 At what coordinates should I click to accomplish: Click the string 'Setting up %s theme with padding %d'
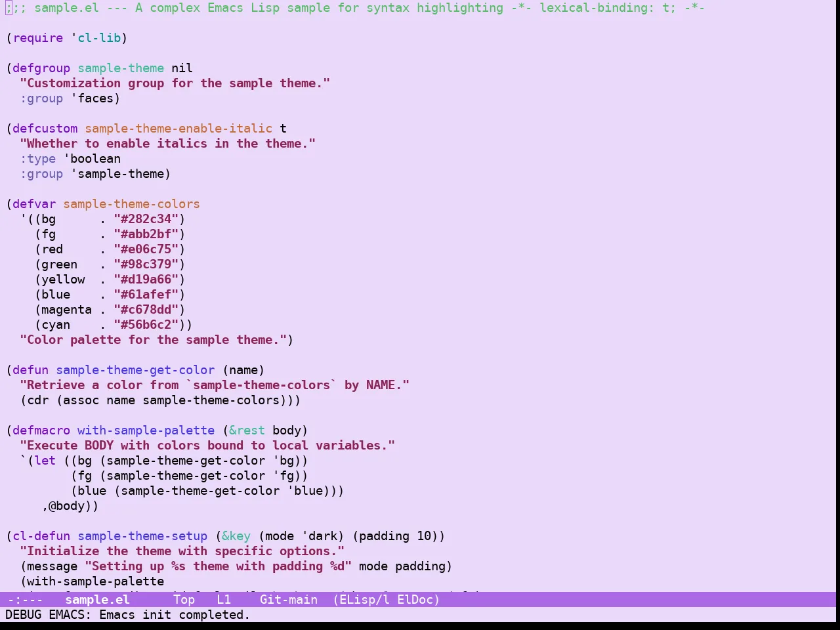[218, 566]
